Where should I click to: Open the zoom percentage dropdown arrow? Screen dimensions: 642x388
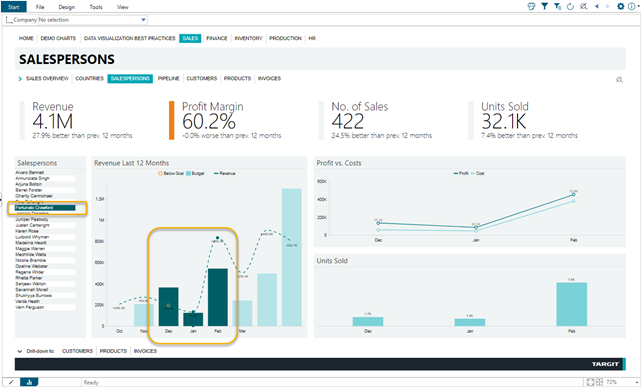click(637, 382)
